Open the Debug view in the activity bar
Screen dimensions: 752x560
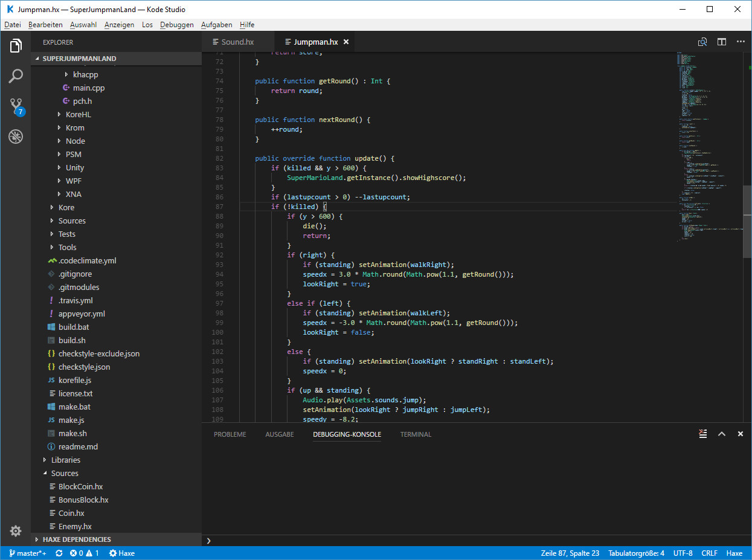(x=16, y=137)
